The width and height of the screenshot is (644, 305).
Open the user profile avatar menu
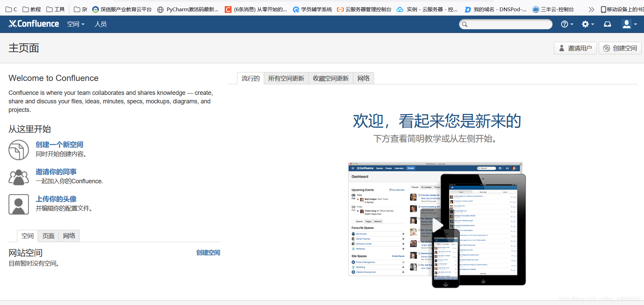(629, 24)
